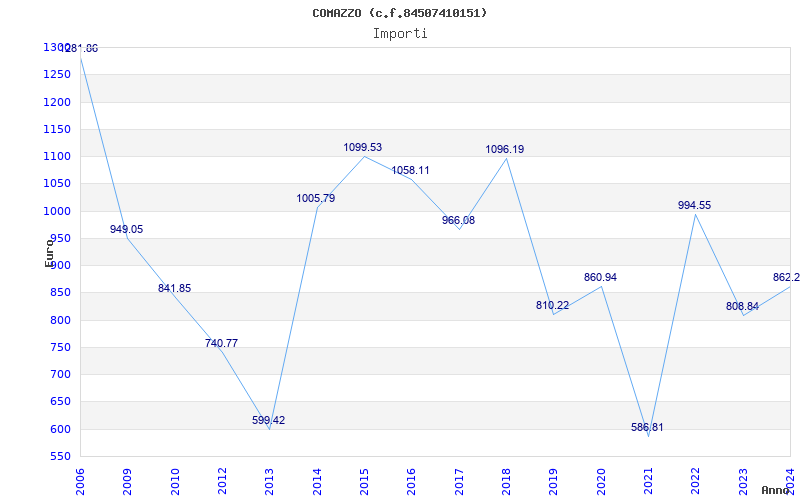Click the chart title COMAZZO (c.f.84507410151)

tap(399, 13)
